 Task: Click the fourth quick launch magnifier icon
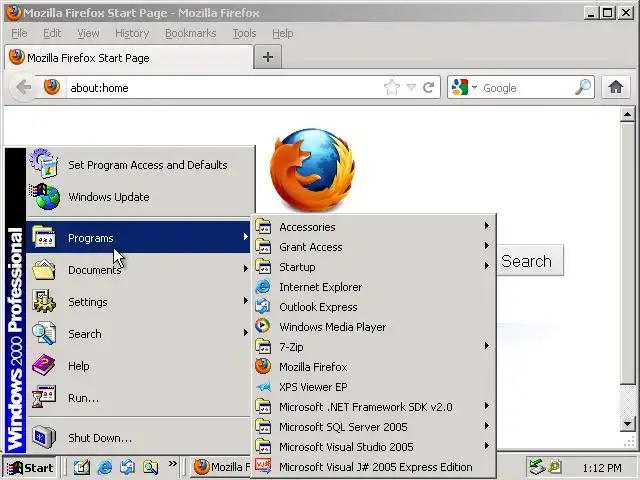pyautogui.click(x=150, y=467)
